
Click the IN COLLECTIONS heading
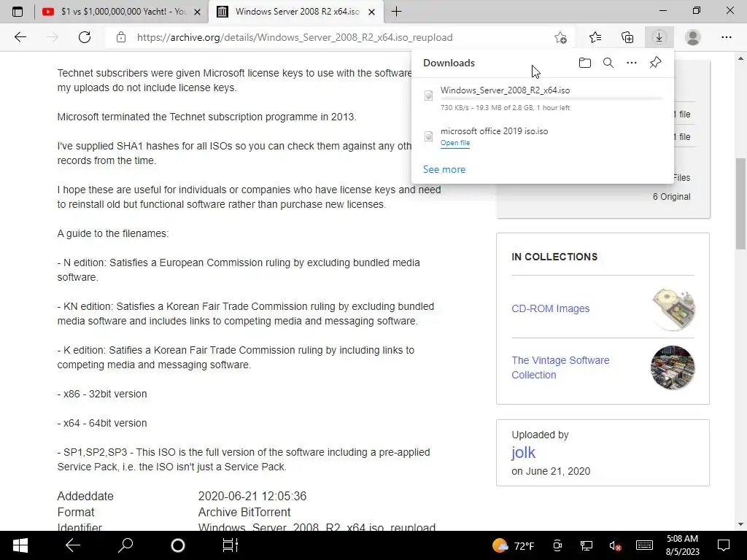click(x=554, y=257)
